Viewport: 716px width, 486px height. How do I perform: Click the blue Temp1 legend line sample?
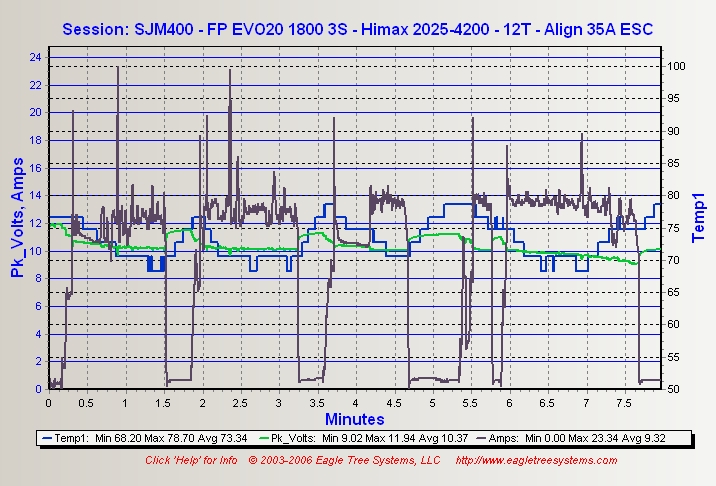[50, 438]
